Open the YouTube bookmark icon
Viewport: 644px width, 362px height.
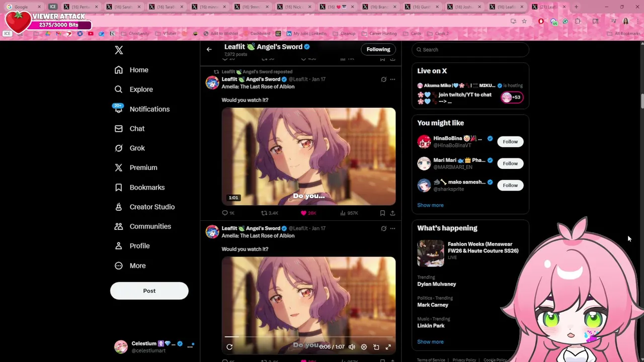tap(91, 34)
